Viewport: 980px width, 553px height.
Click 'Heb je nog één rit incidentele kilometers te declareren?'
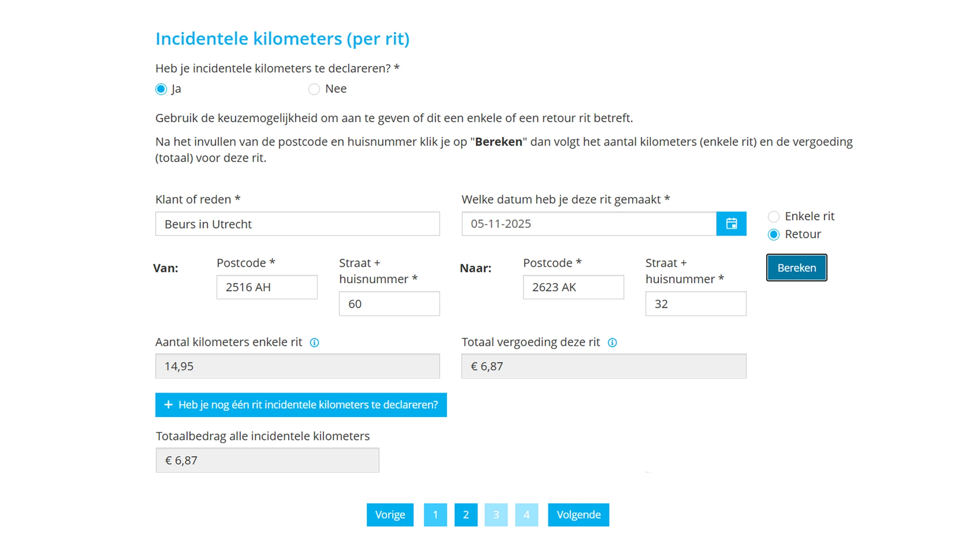301,405
